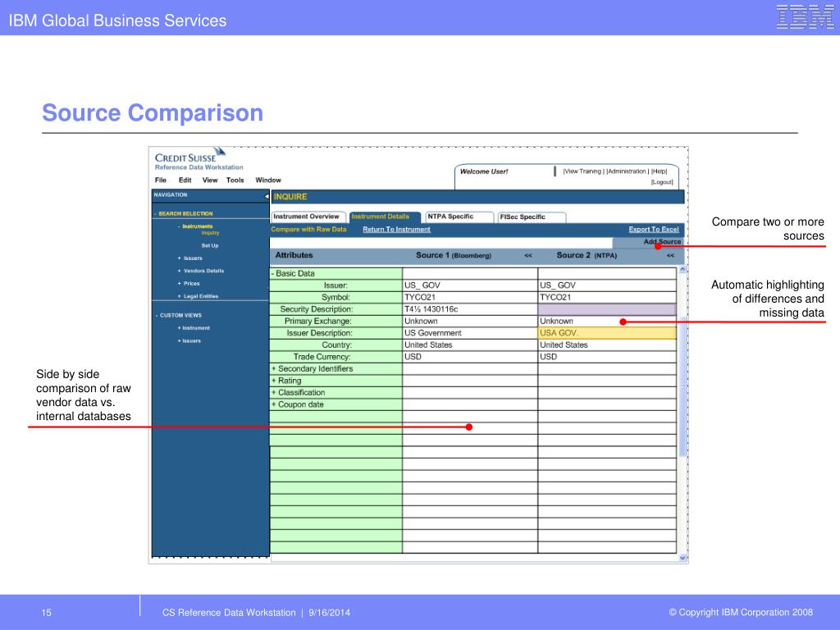Select Source 2 'USD' currency cell

click(x=607, y=357)
